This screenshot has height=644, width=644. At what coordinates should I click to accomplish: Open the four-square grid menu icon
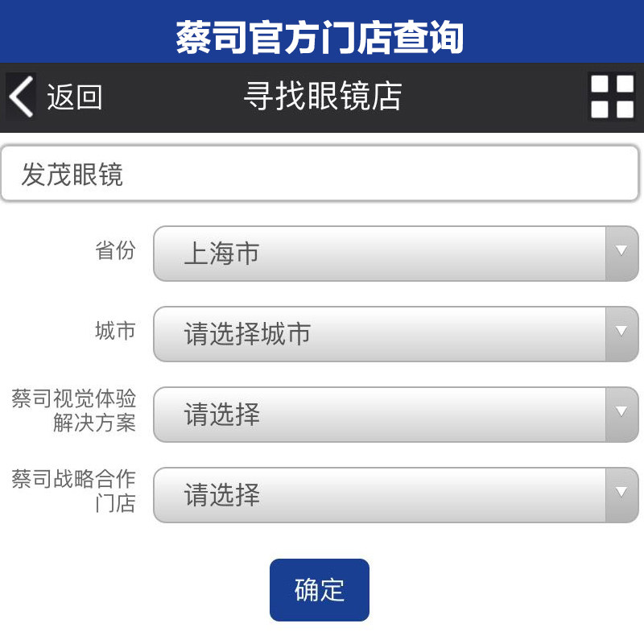coord(612,97)
